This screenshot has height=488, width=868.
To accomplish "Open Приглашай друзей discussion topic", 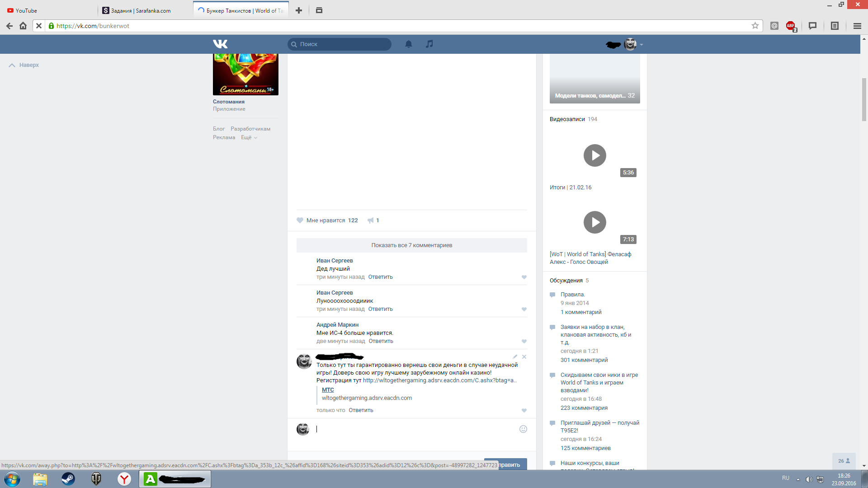I will 600,427.
